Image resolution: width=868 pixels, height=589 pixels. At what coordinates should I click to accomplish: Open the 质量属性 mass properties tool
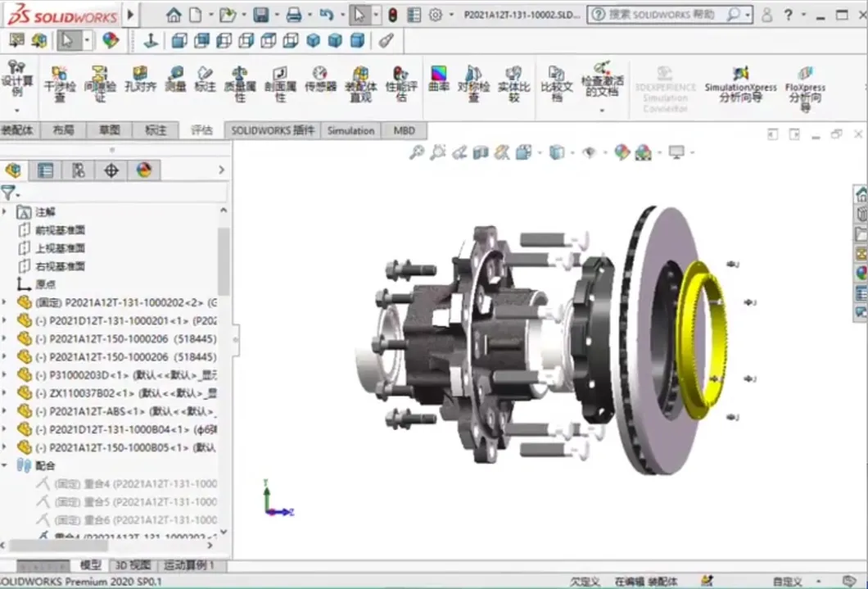(x=240, y=84)
